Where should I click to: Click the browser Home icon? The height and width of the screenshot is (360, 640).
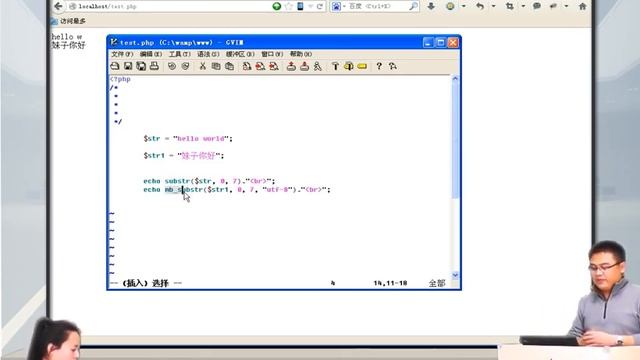(x=582, y=6)
